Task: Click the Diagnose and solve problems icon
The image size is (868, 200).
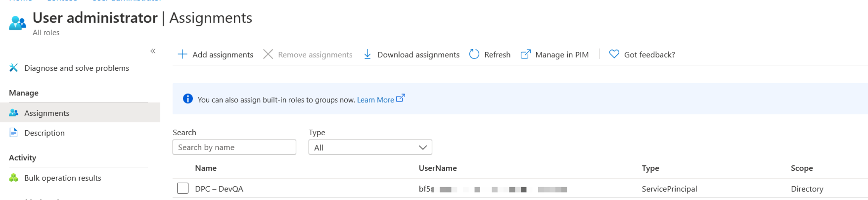Action: click(14, 68)
